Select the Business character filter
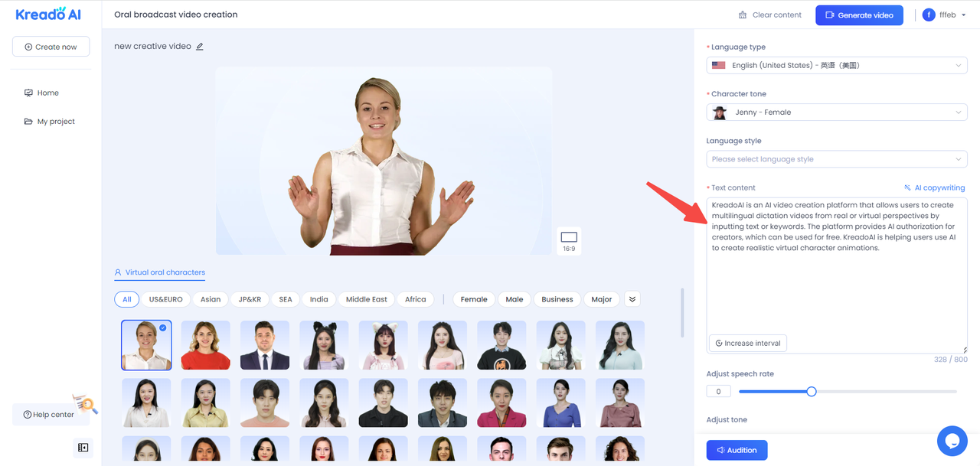Screen dimensions: 980x466 557,299
